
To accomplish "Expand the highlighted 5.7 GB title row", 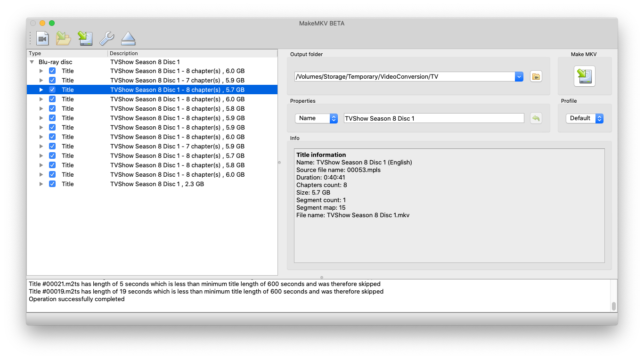I will pyautogui.click(x=41, y=90).
